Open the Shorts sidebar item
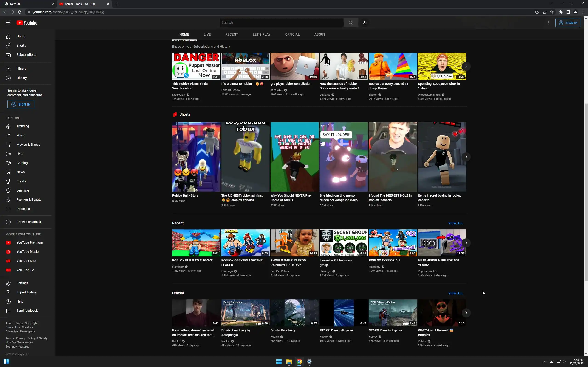588x367 pixels. coord(21,45)
